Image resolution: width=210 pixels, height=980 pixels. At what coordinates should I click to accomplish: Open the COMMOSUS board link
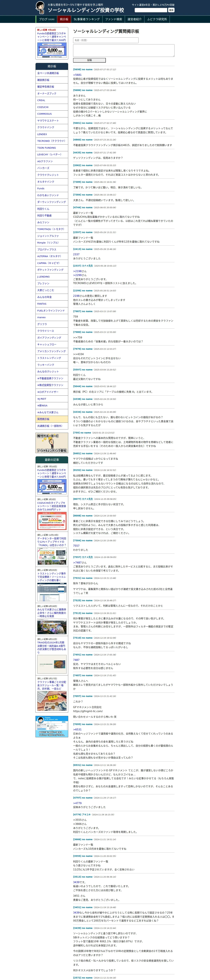[52, 114]
